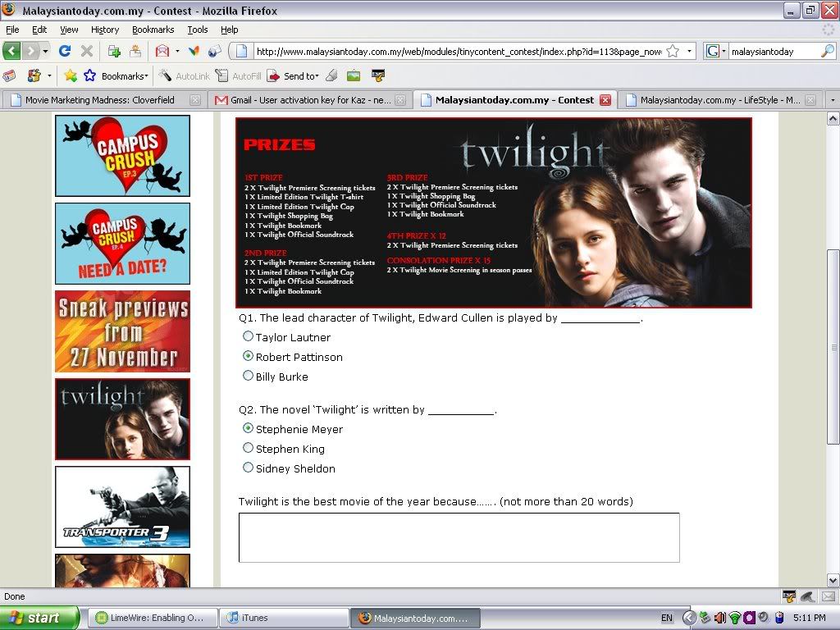
Task: Run the search with the magnifier icon
Action: [827, 52]
